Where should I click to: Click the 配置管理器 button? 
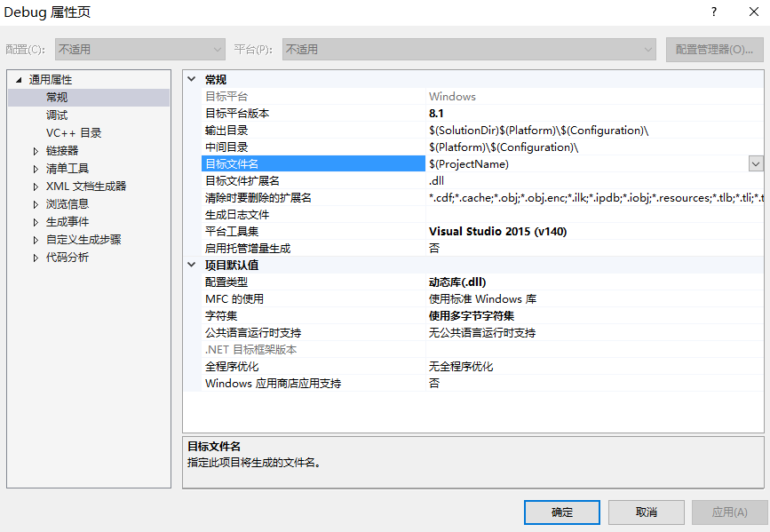coord(715,49)
